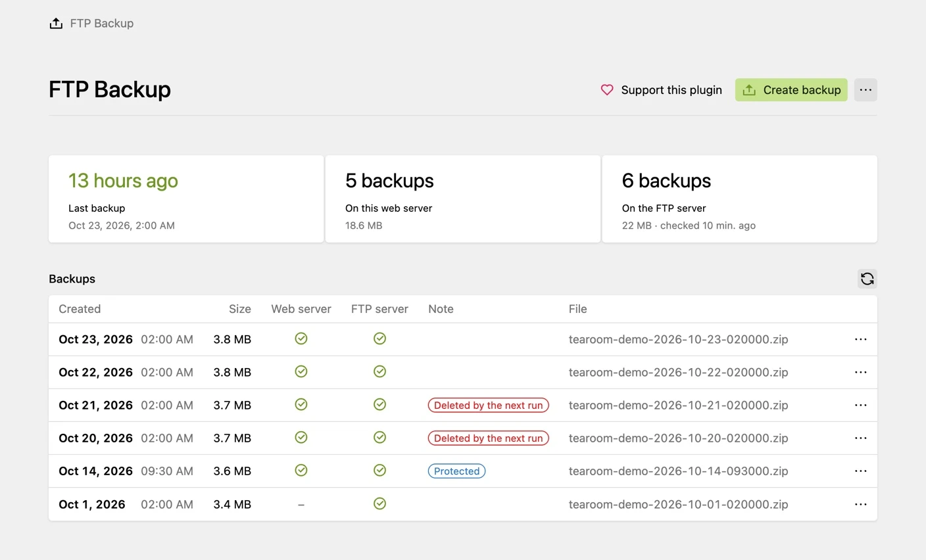Click web server check icon for Oct 21
The height and width of the screenshot is (560, 926).
[301, 404]
